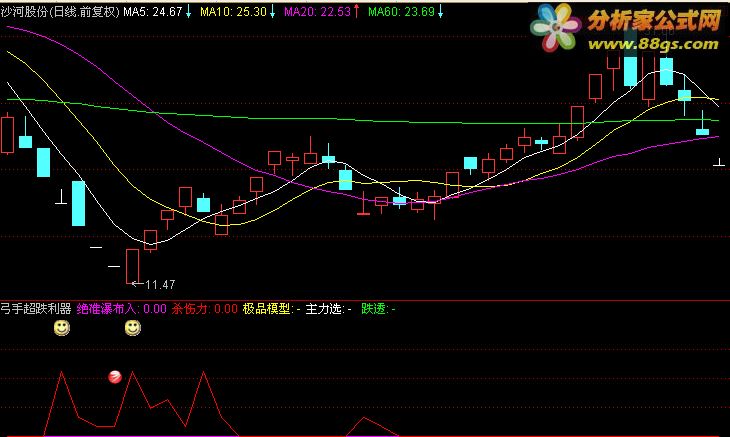Click the cyan down arrow after MA10

[272, 11]
